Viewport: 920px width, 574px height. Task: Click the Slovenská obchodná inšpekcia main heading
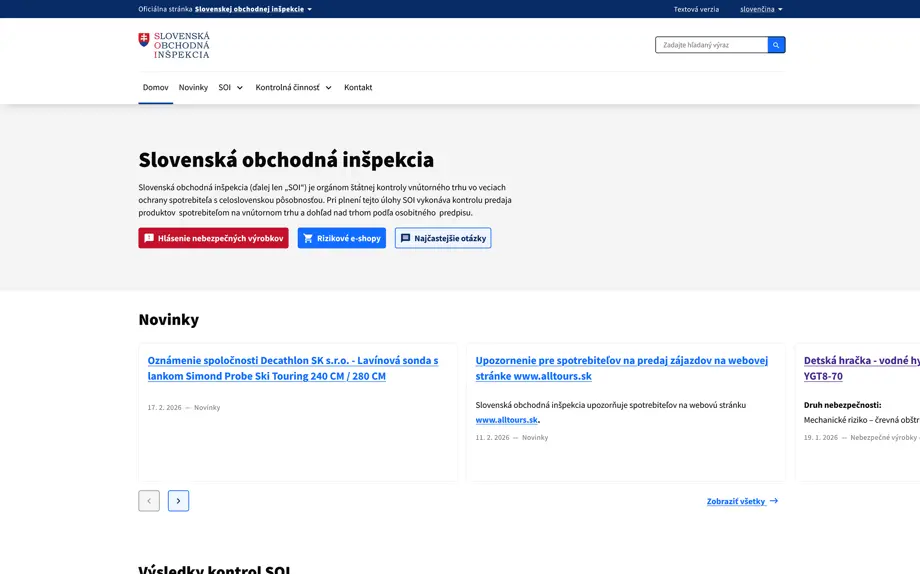pyautogui.click(x=286, y=160)
